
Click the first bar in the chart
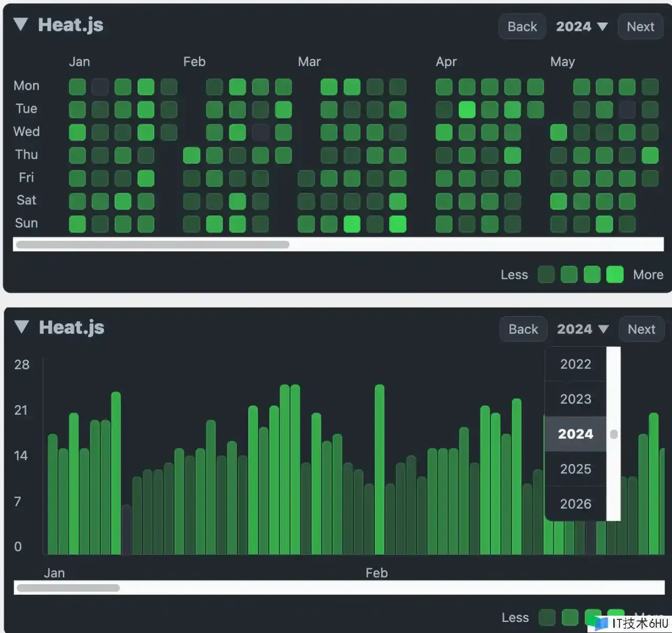52,494
